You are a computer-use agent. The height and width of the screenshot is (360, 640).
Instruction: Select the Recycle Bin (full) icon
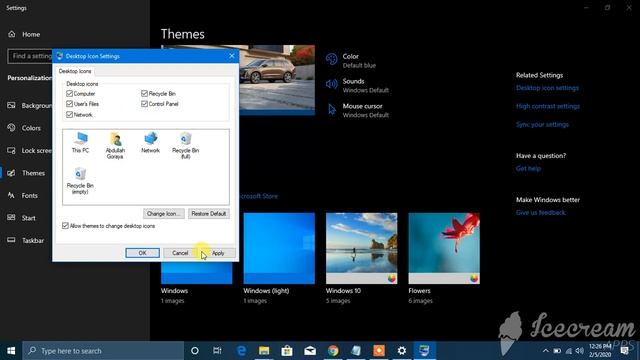point(185,146)
